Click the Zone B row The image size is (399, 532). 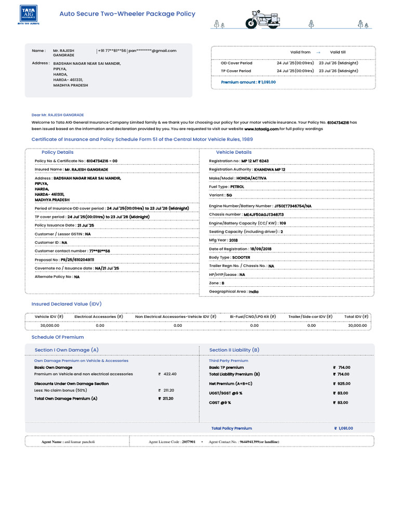tap(217, 283)
